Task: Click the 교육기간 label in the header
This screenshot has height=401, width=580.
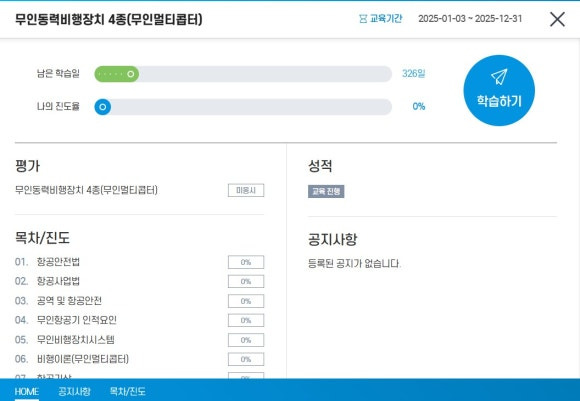Action: pyautogui.click(x=386, y=18)
